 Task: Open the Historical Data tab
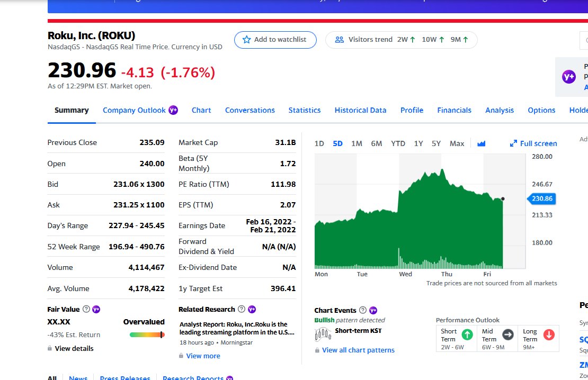(x=360, y=110)
